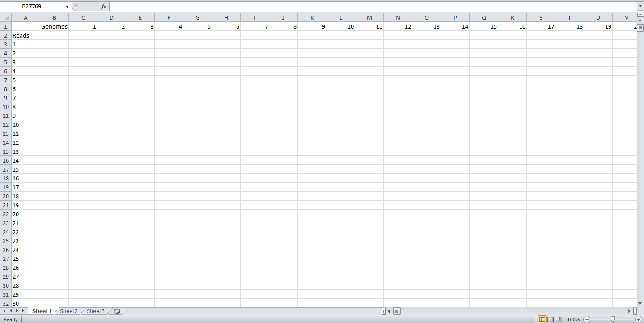Click the vertical scrollbar thumb
The width and height of the screenshot is (644, 323).
pyautogui.click(x=640, y=27)
